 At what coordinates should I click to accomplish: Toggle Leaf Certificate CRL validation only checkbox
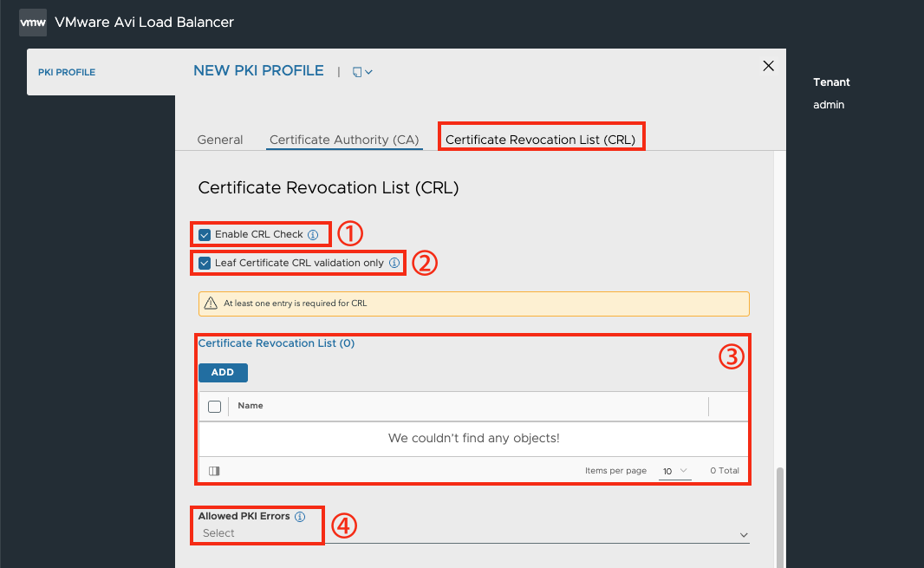tap(205, 263)
